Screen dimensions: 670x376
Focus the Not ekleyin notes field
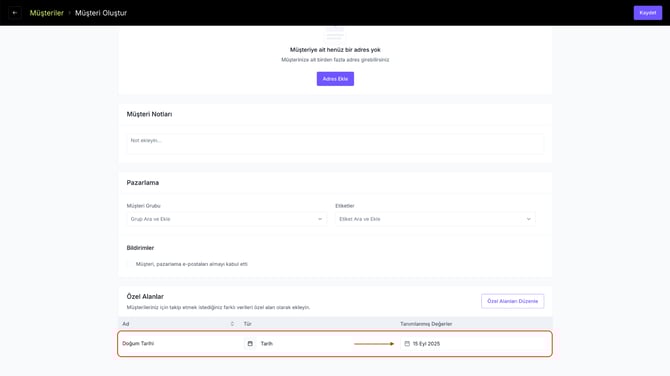(335, 144)
